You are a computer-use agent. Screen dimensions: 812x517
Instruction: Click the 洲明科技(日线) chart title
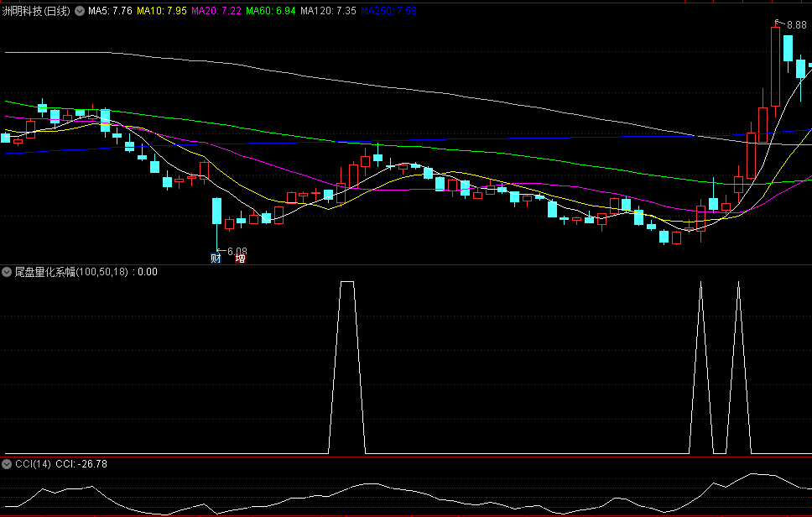(x=36, y=11)
